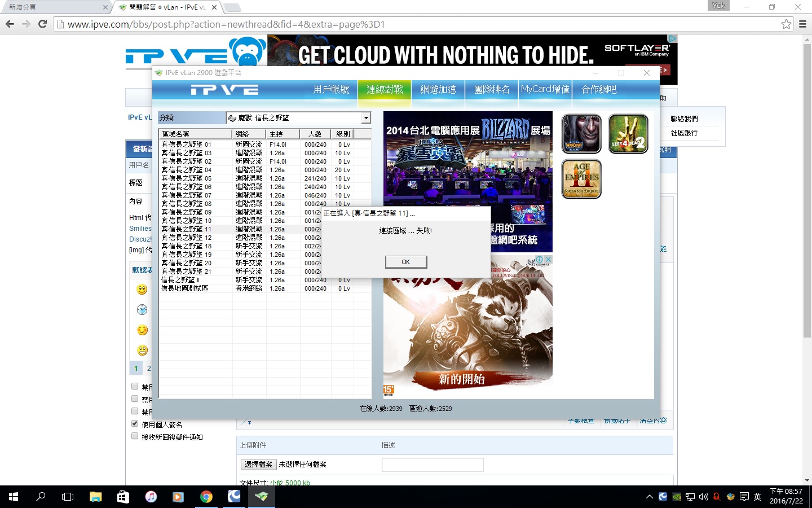Click the taskbar clock showing 08:57
Image resolution: width=812 pixels, height=508 pixels.
(786, 497)
